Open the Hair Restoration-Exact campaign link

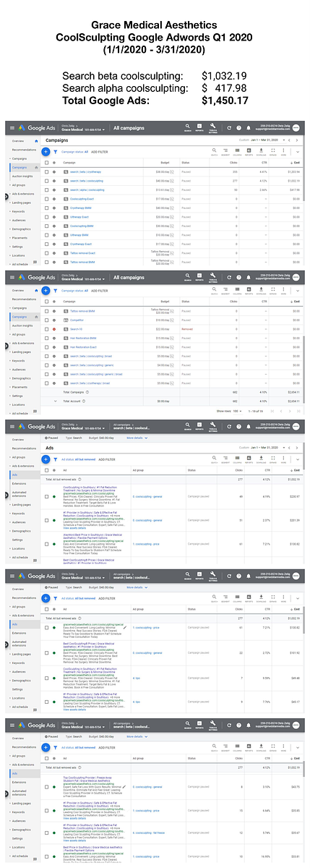pyautogui.click(x=83, y=346)
